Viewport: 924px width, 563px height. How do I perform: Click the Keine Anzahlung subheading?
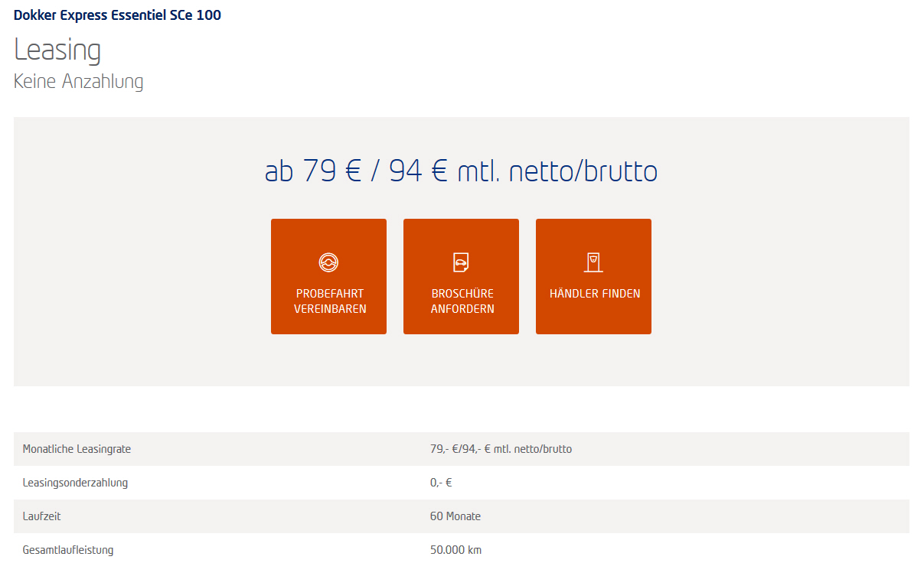click(78, 81)
